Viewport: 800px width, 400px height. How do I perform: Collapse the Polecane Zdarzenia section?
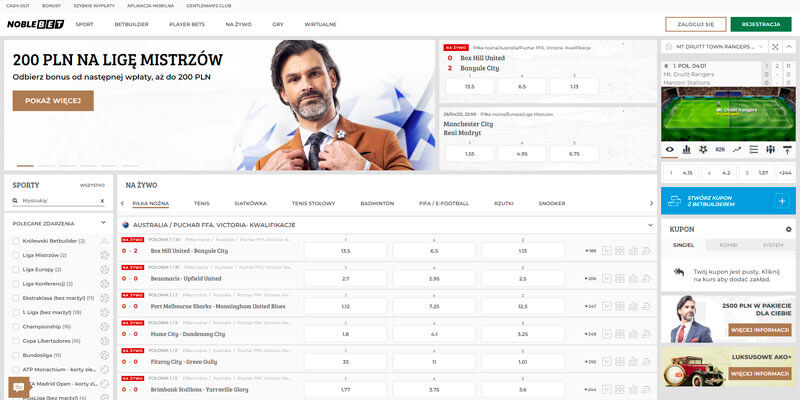(x=103, y=223)
